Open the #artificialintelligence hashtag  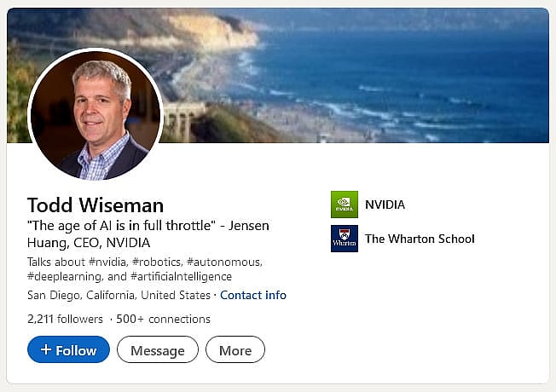click(x=181, y=277)
